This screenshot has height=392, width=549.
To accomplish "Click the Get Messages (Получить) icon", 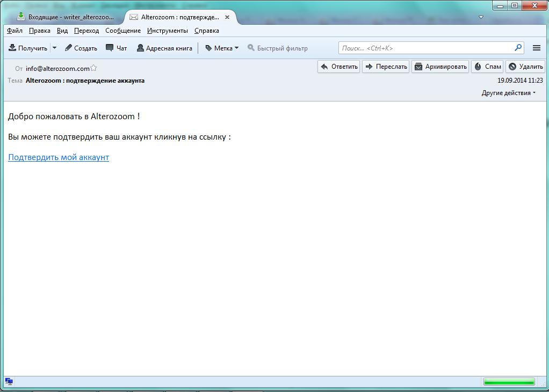I will (12, 48).
